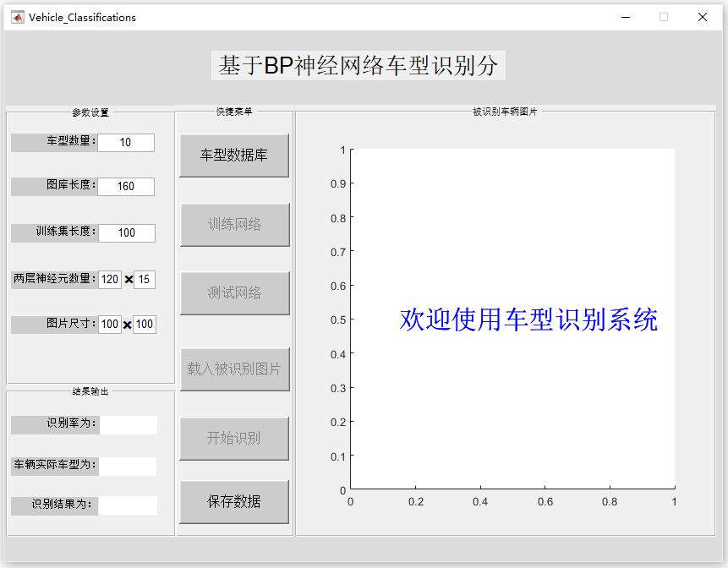
Task: Click the 两层神经元数量 label
Action: pyautogui.click(x=55, y=278)
